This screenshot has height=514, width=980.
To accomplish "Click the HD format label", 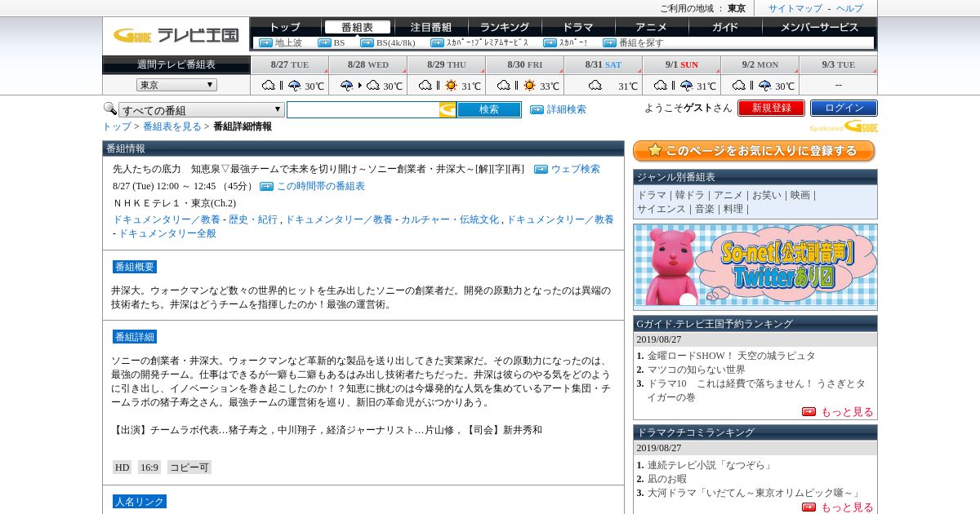I will click(122, 467).
